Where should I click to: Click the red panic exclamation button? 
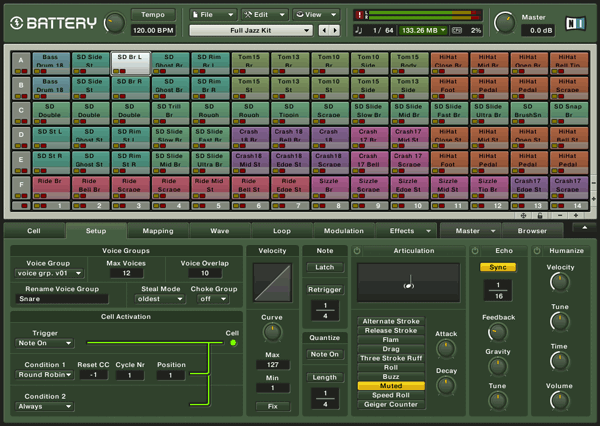pos(359,15)
